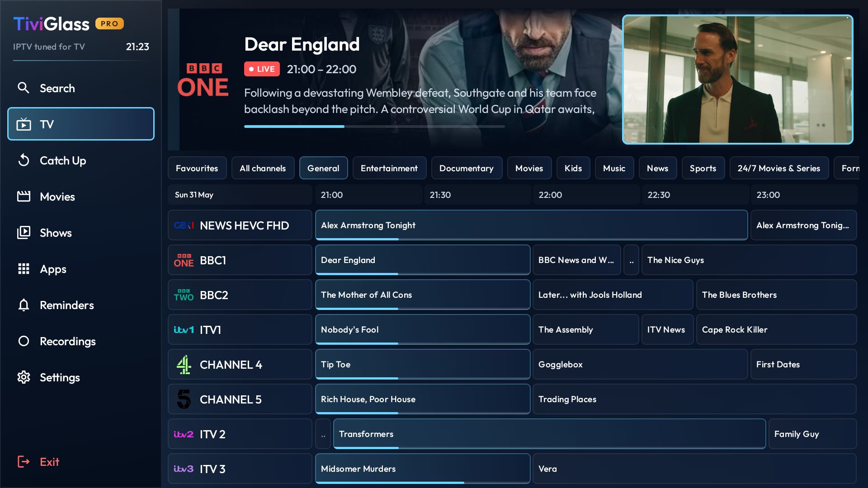Click the BBC One logo in channel list

[x=184, y=260]
